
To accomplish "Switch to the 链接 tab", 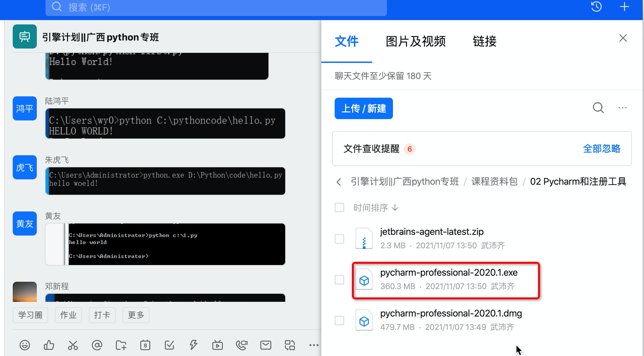I will pyautogui.click(x=485, y=41).
